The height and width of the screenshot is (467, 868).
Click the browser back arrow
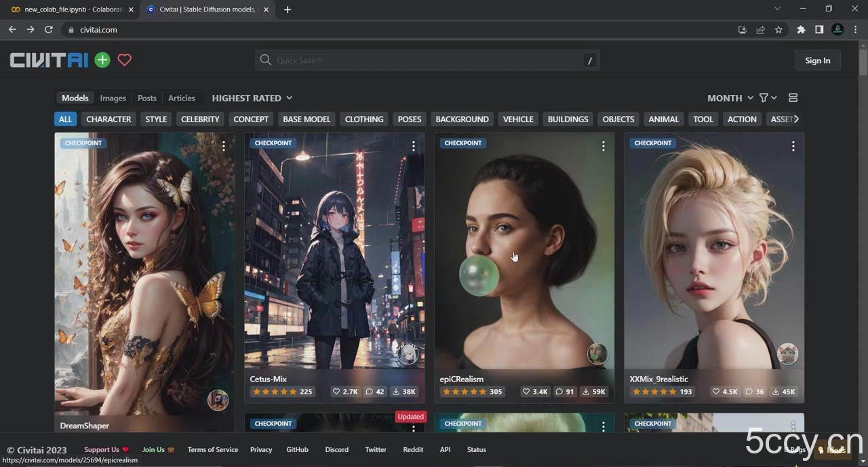point(12,30)
